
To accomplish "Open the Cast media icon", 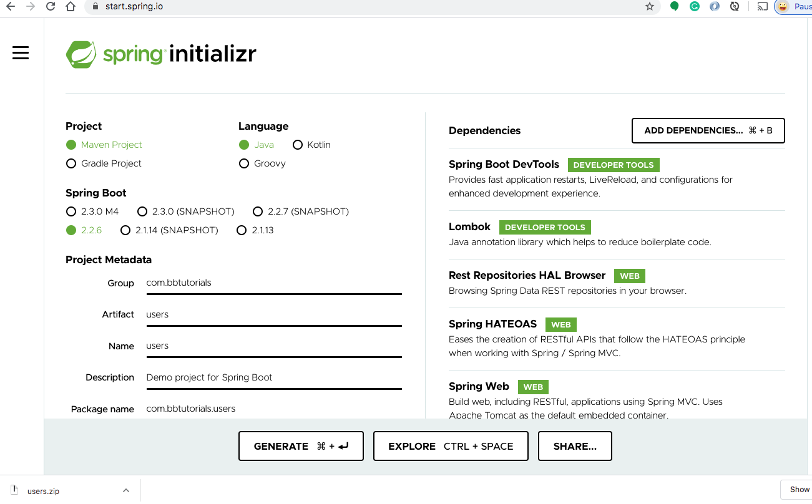I will tap(762, 7).
